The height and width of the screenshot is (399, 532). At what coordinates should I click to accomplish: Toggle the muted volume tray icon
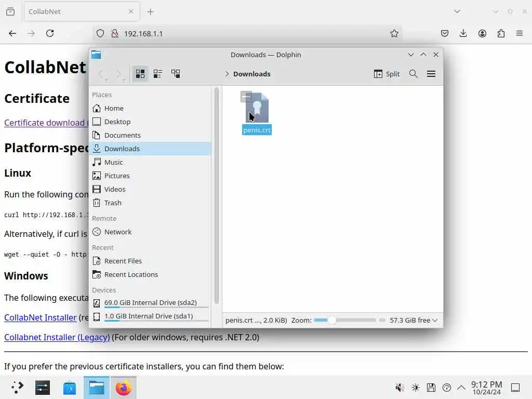point(400,388)
